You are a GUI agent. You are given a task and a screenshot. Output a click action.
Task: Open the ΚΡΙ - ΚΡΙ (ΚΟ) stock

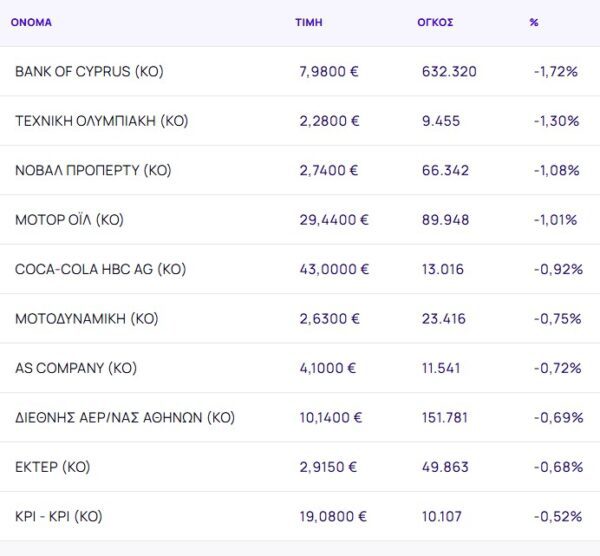point(58,517)
